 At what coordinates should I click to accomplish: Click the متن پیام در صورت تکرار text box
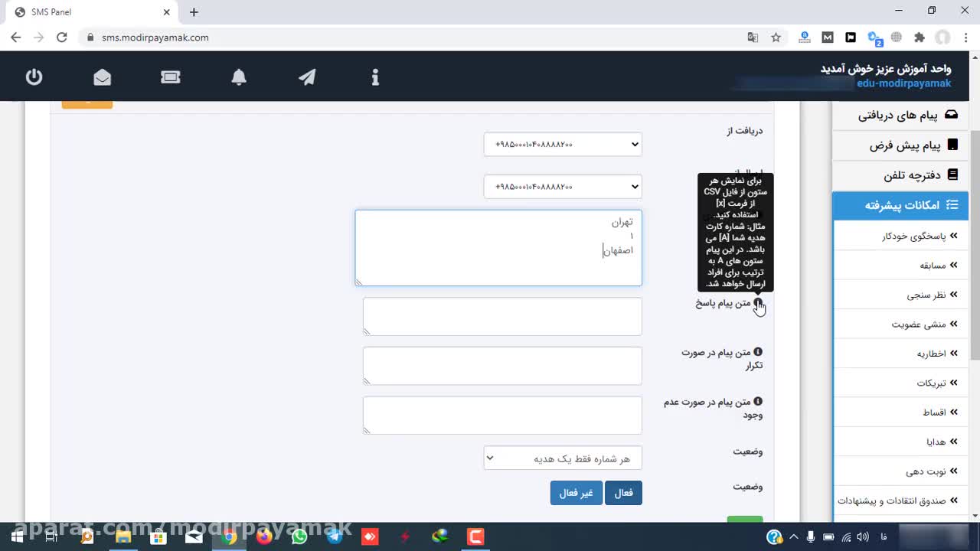point(502,366)
